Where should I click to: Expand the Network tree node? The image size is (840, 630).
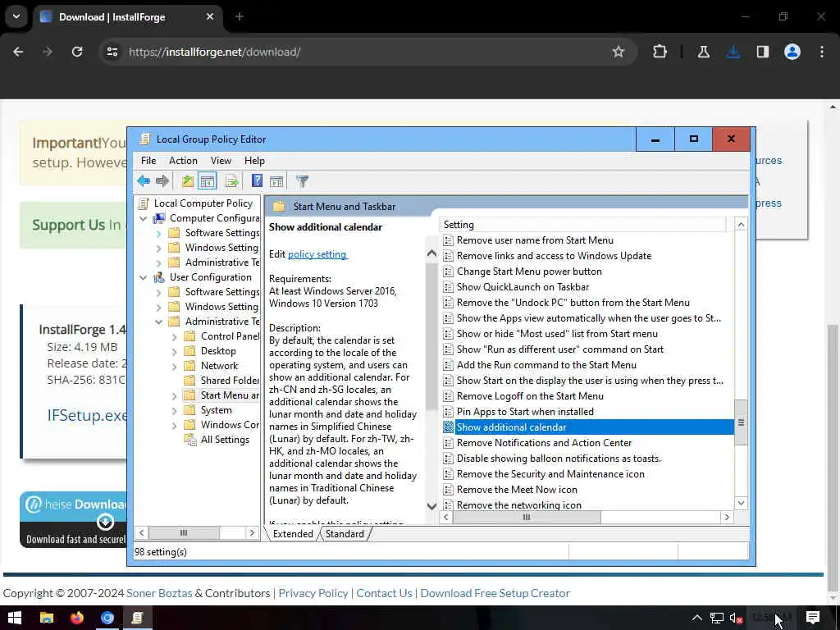pos(174,367)
